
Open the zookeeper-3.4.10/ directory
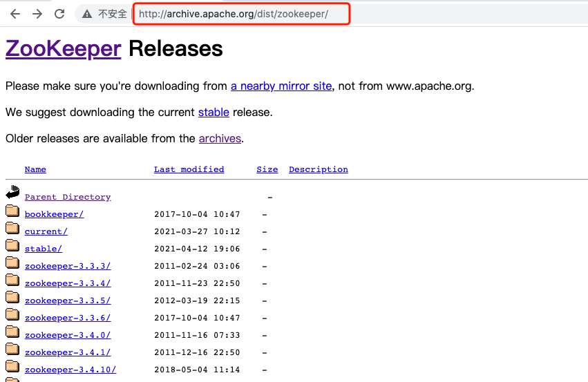pyautogui.click(x=70, y=370)
